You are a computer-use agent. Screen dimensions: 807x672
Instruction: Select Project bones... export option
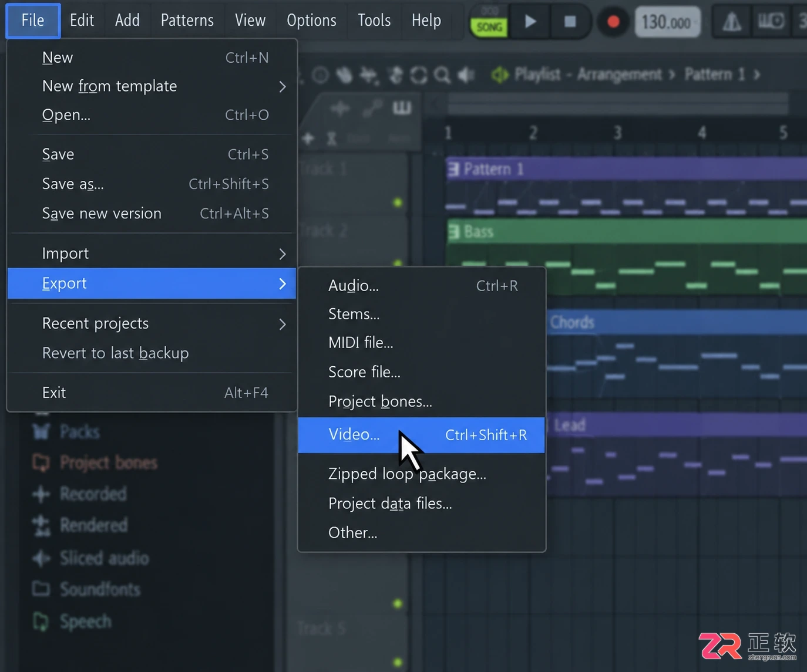pyautogui.click(x=422, y=401)
